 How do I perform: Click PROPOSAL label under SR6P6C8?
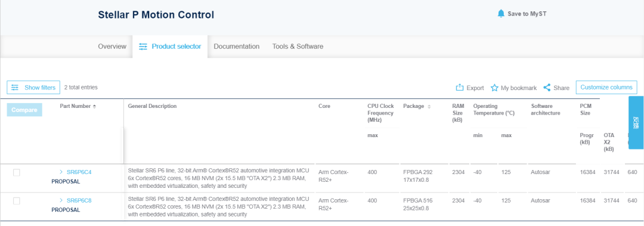[x=66, y=209]
